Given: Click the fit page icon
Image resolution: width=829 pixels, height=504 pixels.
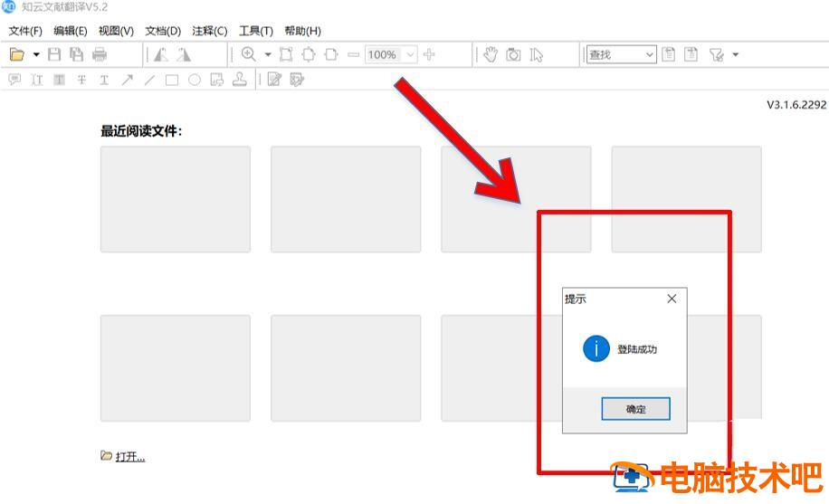Looking at the screenshot, I should [x=309, y=54].
